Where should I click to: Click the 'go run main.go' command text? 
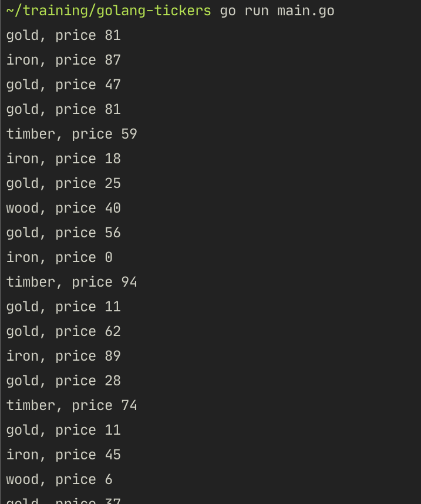(x=277, y=11)
